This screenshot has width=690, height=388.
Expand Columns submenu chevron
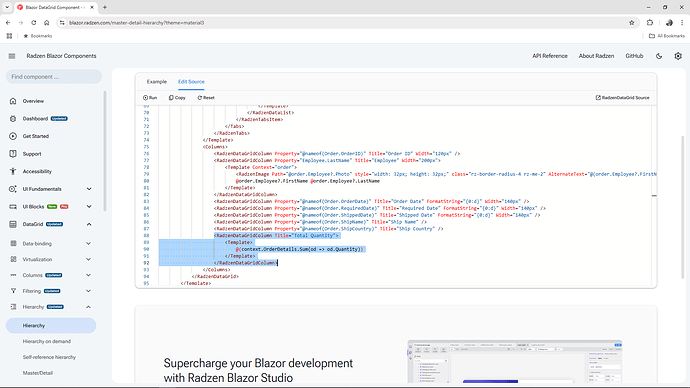click(x=88, y=275)
